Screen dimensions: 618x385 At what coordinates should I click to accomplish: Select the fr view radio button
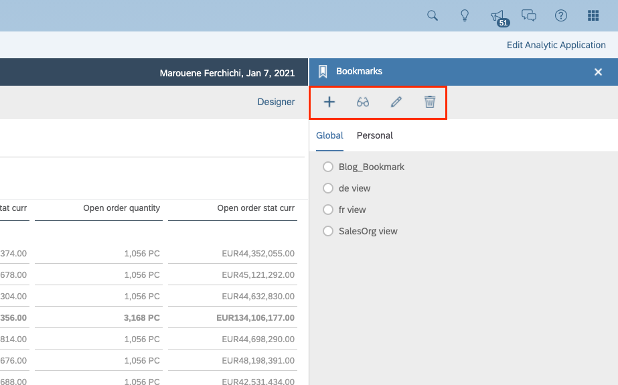tap(328, 209)
